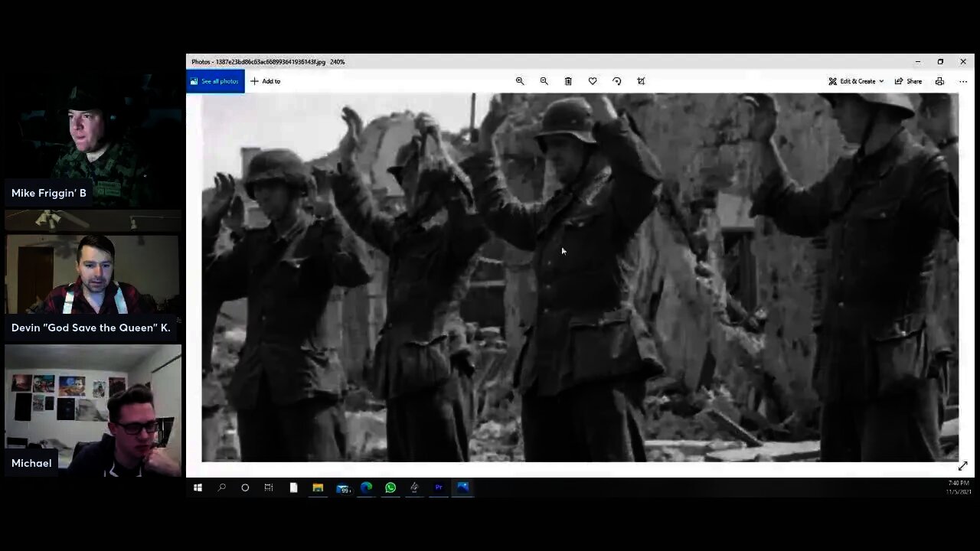Enter full screen via the diagonal arrows icon
Image resolution: width=980 pixels, height=551 pixels.
(962, 466)
